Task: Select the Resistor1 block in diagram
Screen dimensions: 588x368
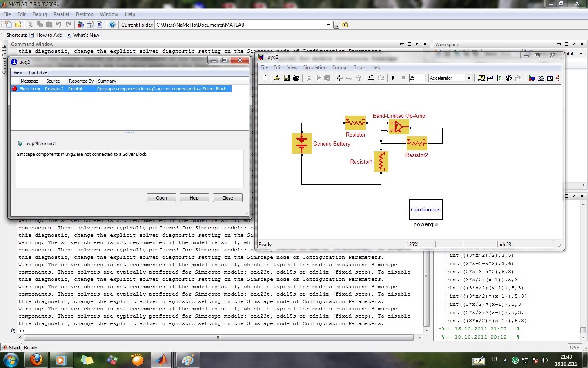Action: click(381, 162)
